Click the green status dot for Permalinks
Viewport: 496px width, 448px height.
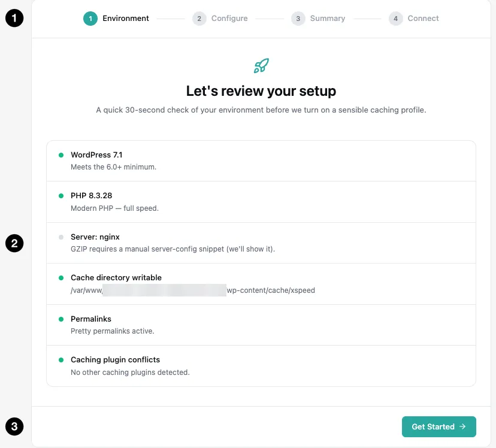(x=61, y=319)
